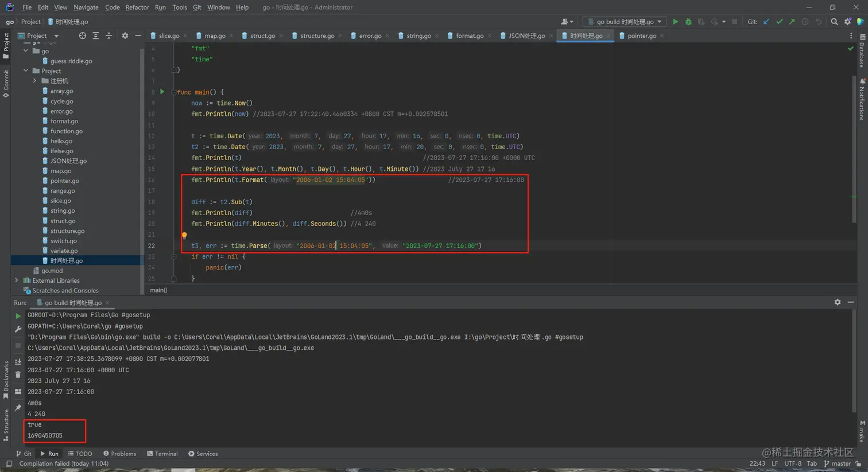Image resolution: width=868 pixels, height=472 pixels.
Task: Select go.mod in project tree
Action: 52,271
